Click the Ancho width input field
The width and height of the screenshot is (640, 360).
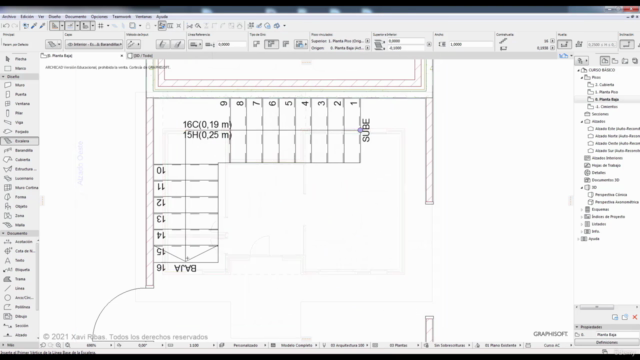[470, 44]
